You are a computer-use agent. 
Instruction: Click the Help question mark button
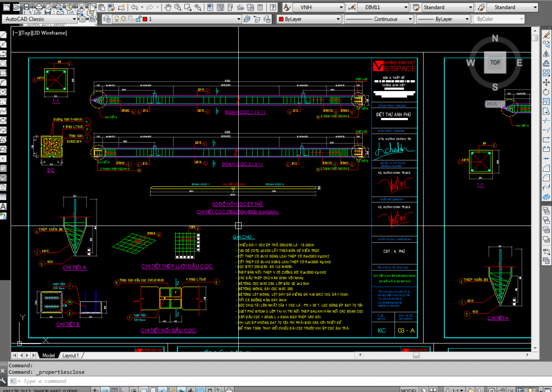[x=272, y=7]
